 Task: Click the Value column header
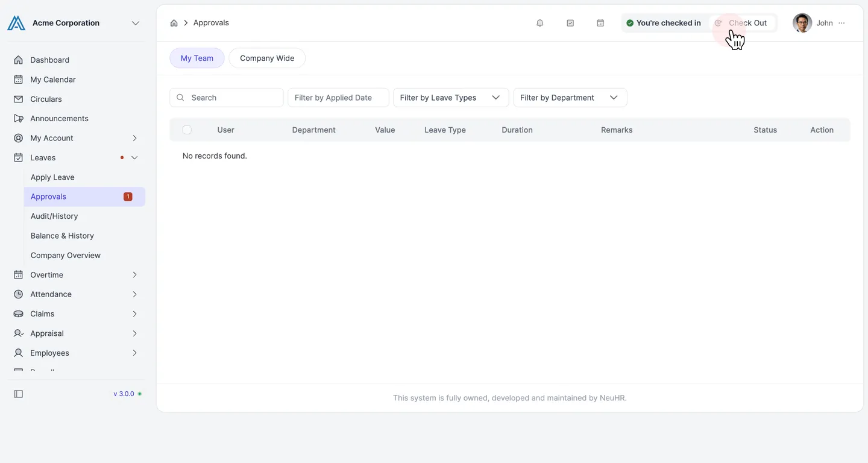[385, 130]
